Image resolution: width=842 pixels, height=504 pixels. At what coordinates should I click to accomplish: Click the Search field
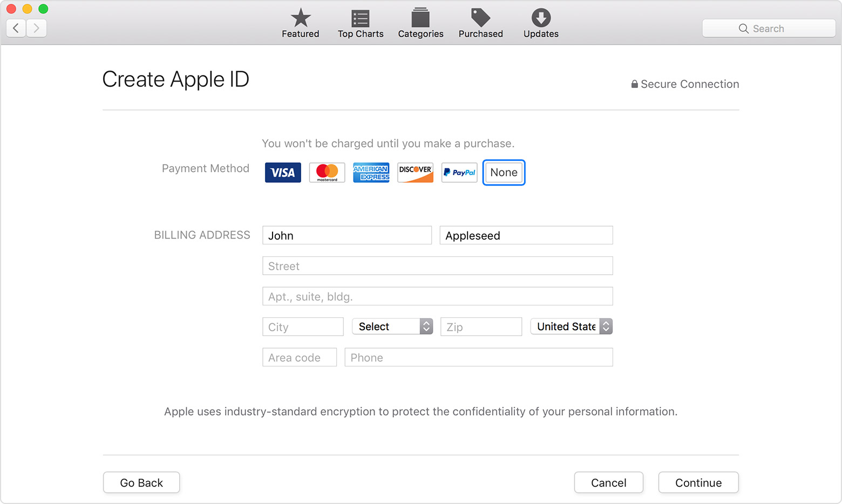(769, 29)
